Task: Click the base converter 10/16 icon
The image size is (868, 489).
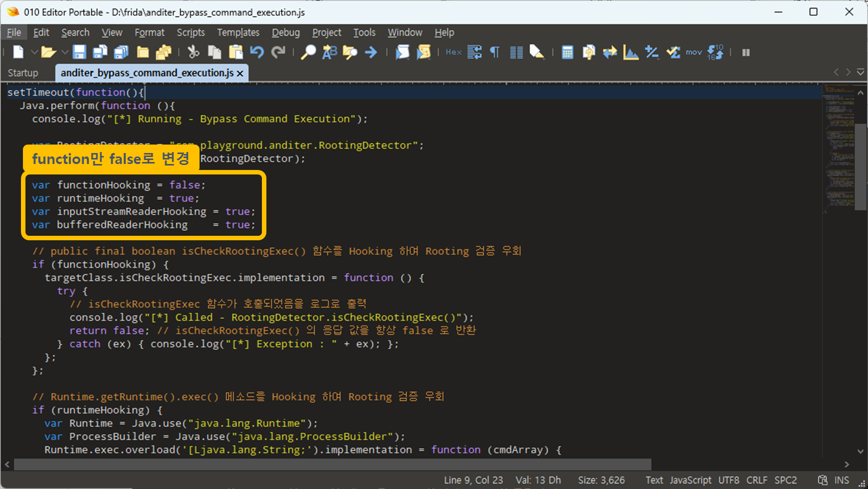Action: click(715, 52)
